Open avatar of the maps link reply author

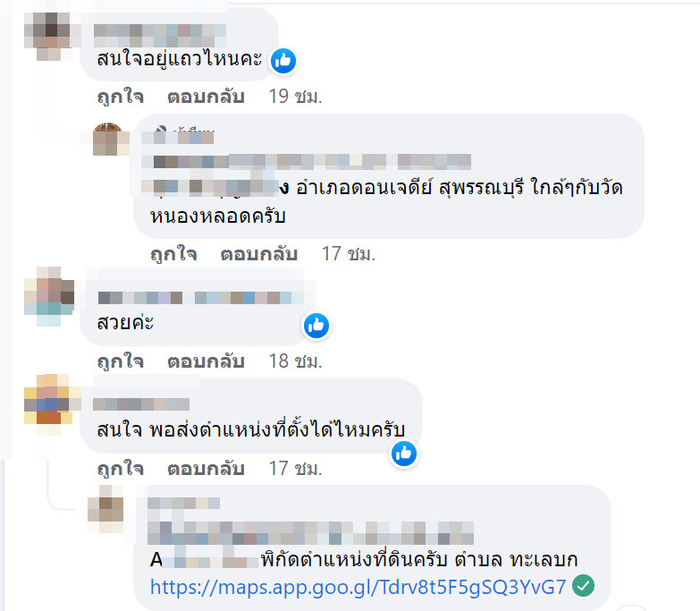[106, 509]
